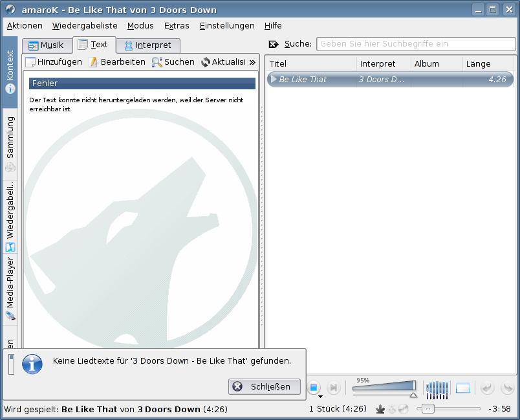Screen dimensions: 520x420
Task: Sort playlist by the Interpret column
Action: tap(384, 63)
